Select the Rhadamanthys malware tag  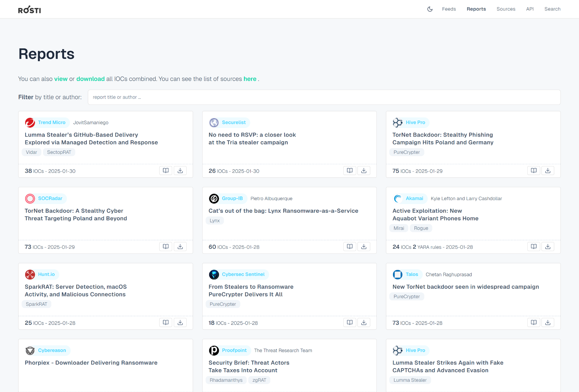coord(226,380)
